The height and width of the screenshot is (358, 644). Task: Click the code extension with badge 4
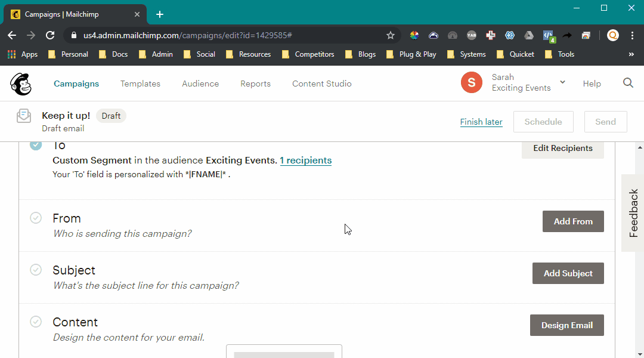[x=549, y=36]
